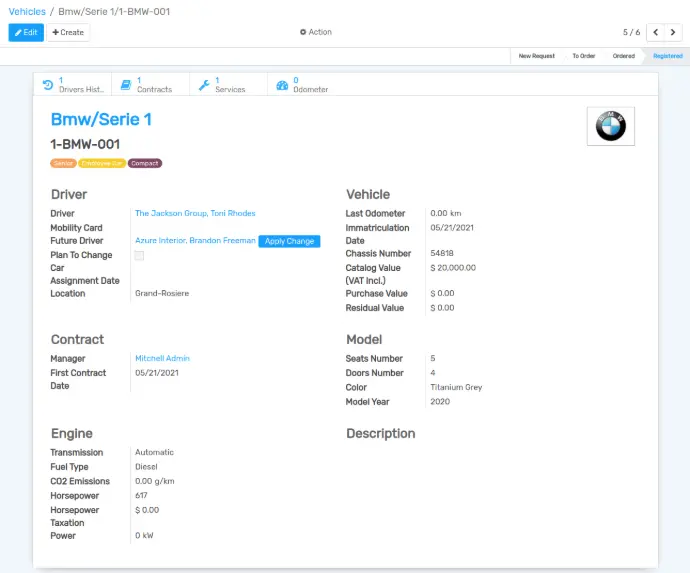The image size is (690, 573).
Task: Click the last odometer value 0.00 km
Action: [x=445, y=213]
